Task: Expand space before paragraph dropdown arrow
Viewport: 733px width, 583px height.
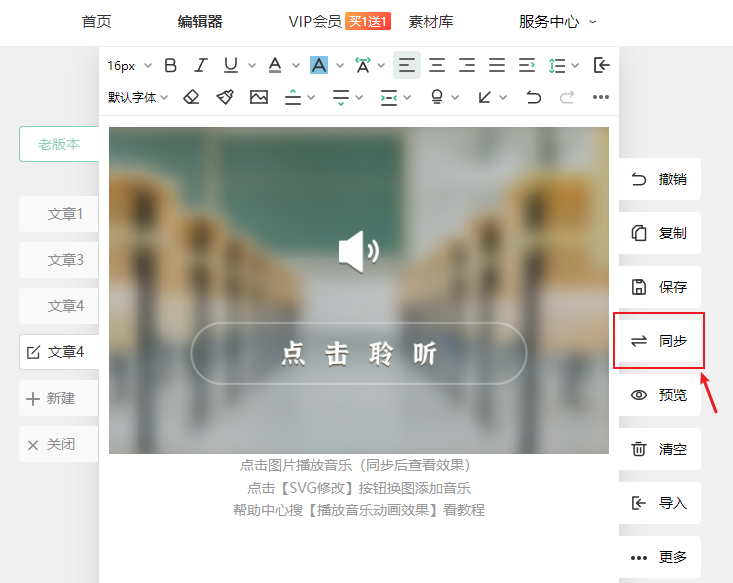Action: click(311, 97)
